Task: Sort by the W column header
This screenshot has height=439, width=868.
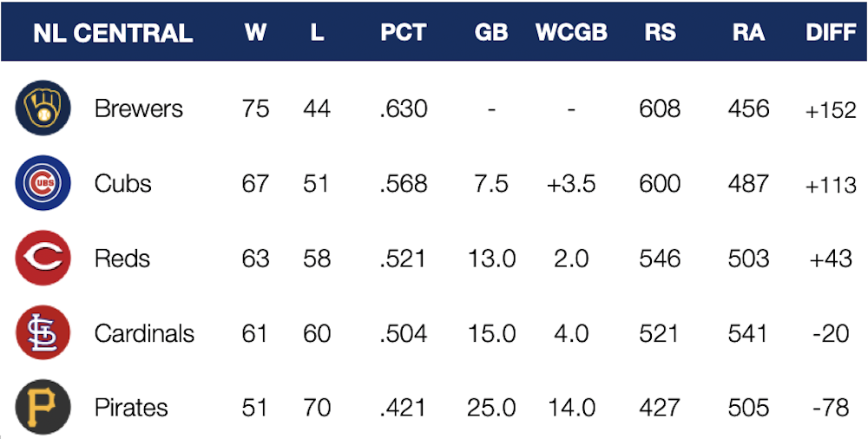Action: click(255, 33)
